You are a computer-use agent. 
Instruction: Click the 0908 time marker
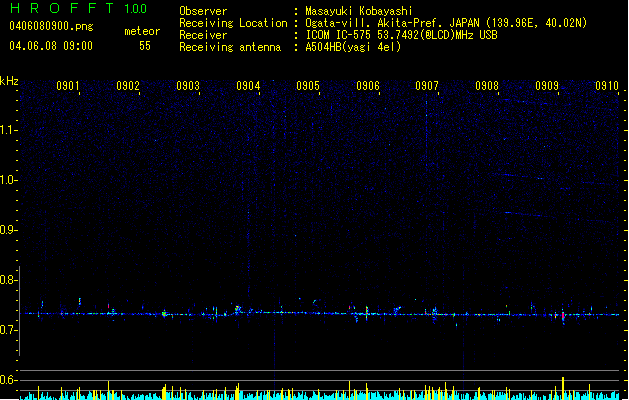click(x=487, y=86)
